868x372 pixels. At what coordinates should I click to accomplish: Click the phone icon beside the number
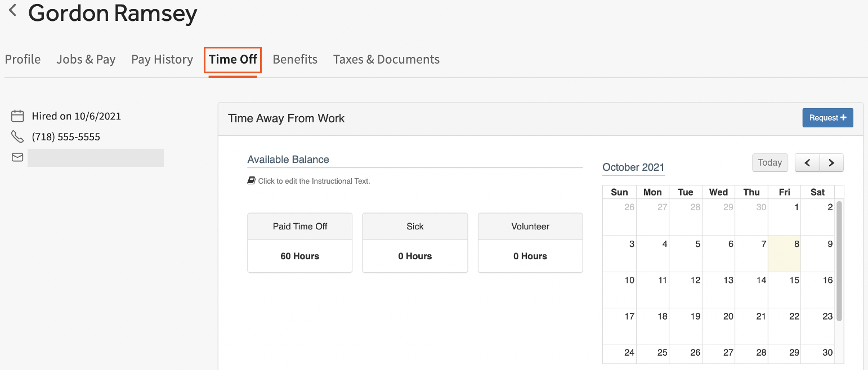[17, 137]
